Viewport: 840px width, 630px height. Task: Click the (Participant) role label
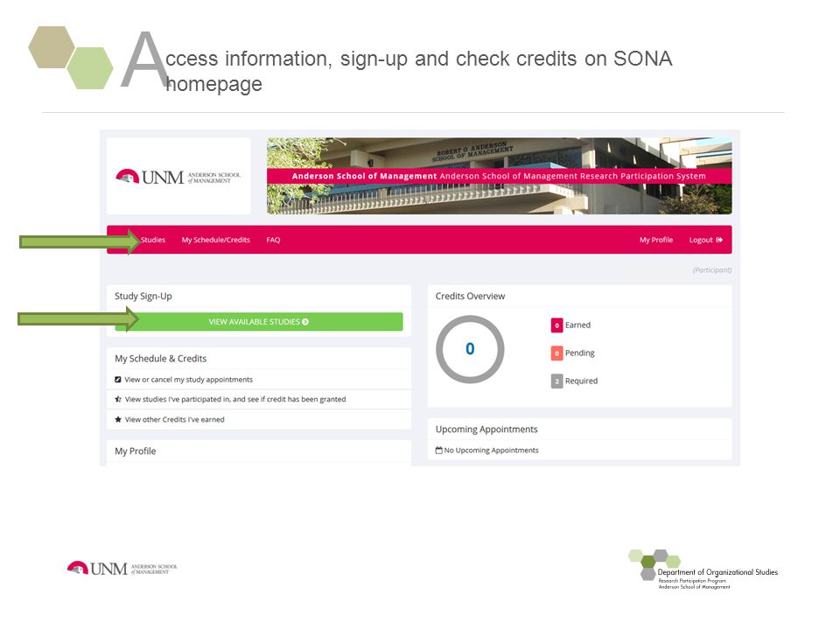click(x=712, y=270)
